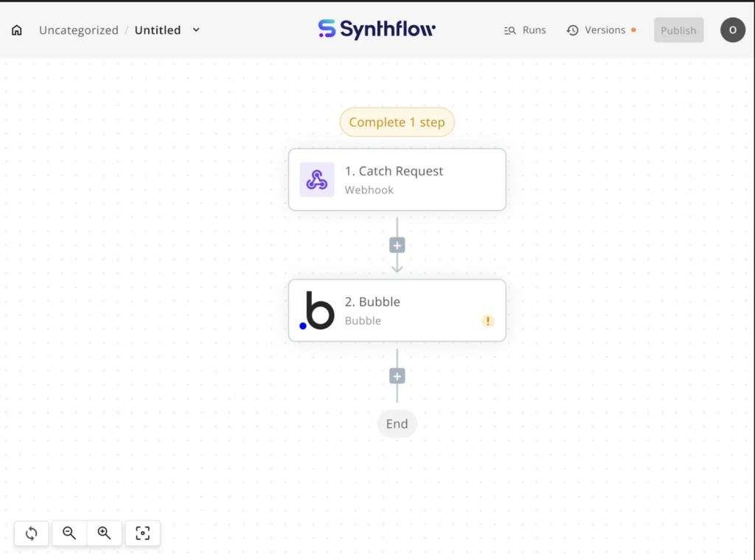Add a step after Catch Request

click(397, 245)
